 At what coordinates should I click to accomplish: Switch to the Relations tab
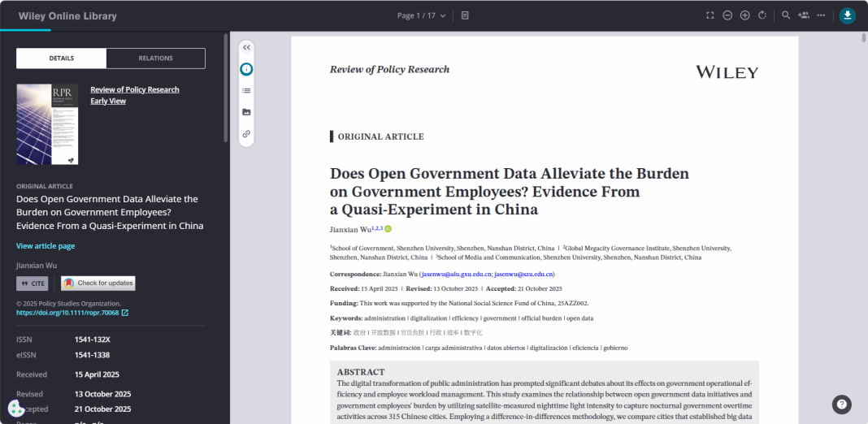(155, 58)
